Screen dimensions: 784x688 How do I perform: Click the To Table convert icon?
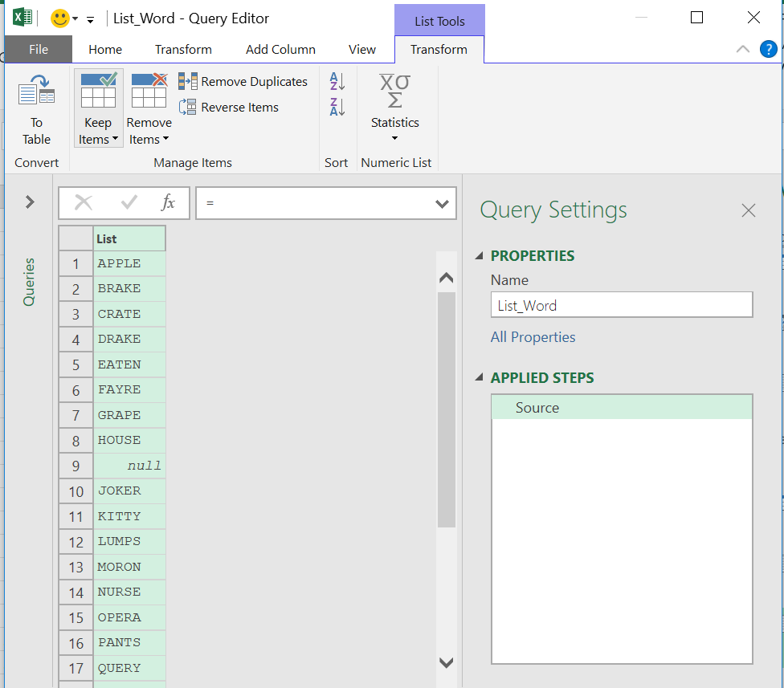click(x=36, y=89)
